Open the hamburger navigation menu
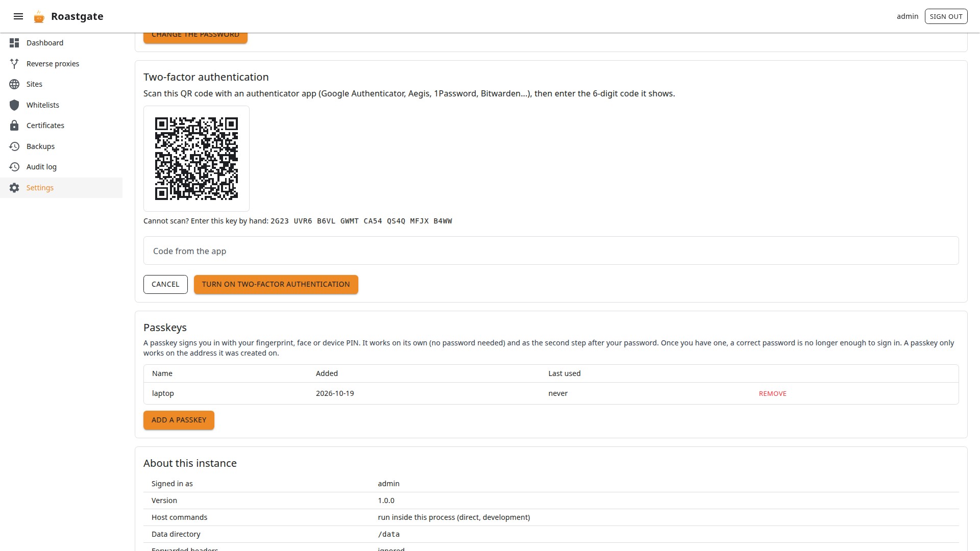Image resolution: width=980 pixels, height=551 pixels. [x=18, y=16]
